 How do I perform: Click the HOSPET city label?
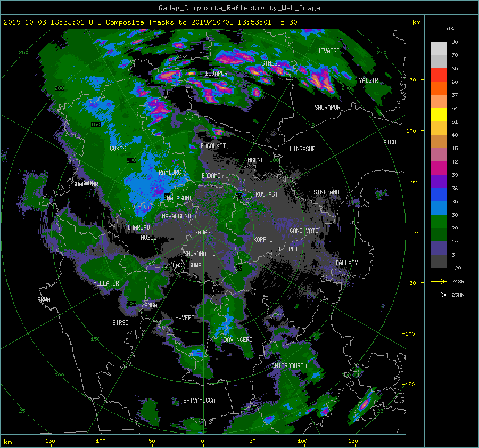click(288, 249)
